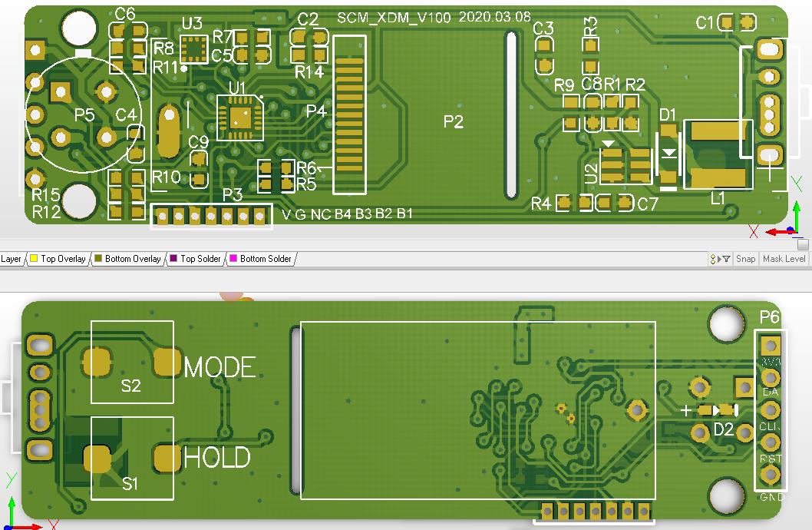Click the MODE silkscreen text
This screenshot has width=812, height=530.
coord(220,367)
